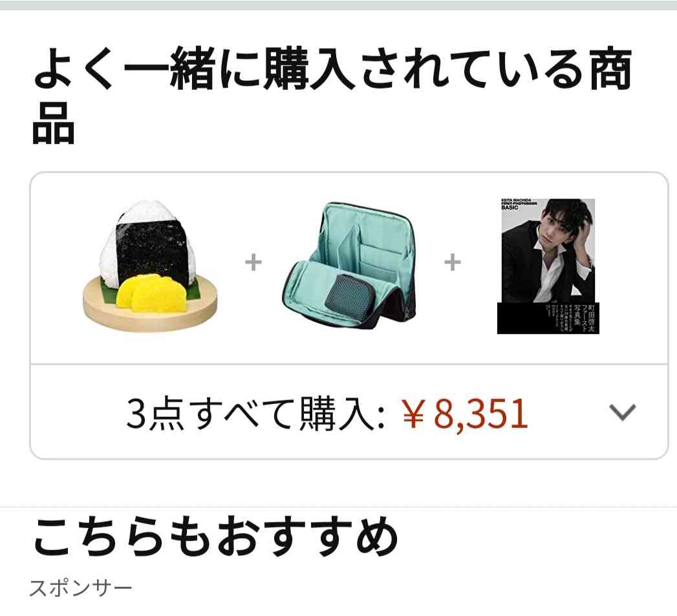Click plus icon between onigiri and pouch

pyautogui.click(x=253, y=262)
